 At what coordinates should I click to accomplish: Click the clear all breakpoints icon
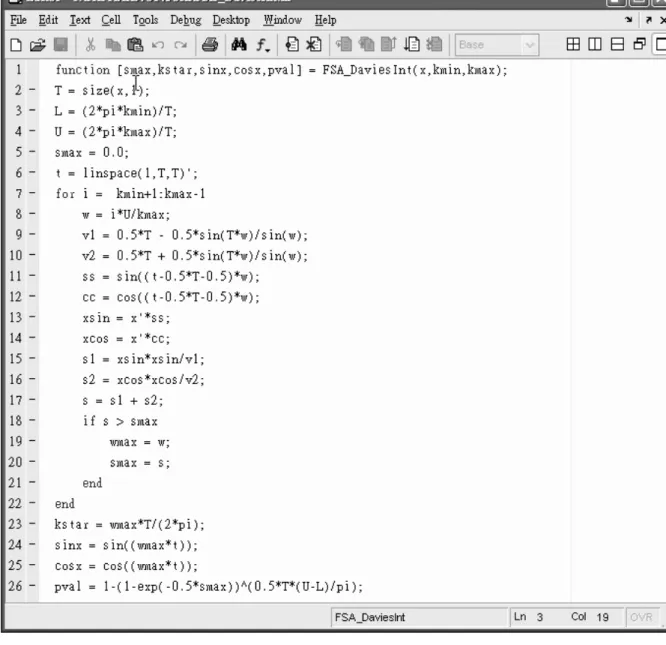(313, 44)
